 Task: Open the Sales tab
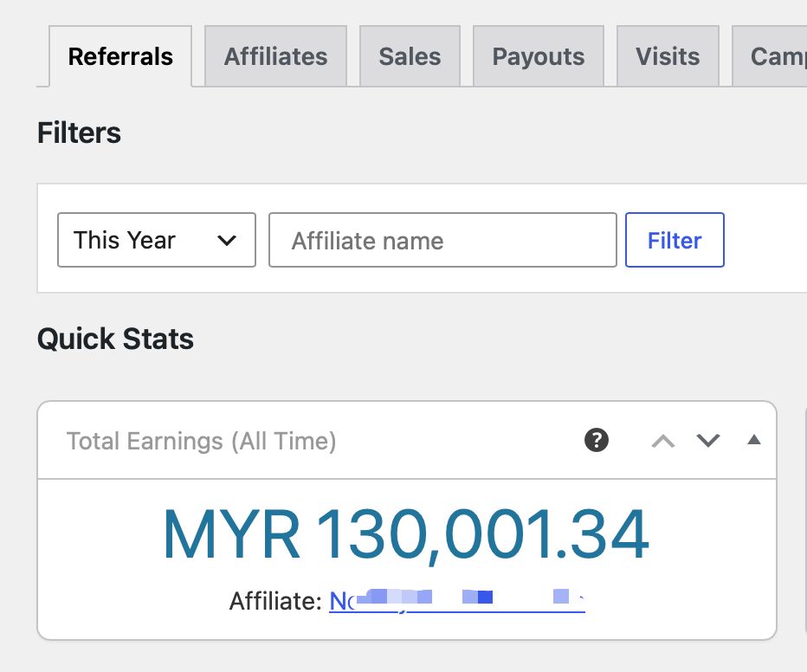(x=410, y=56)
